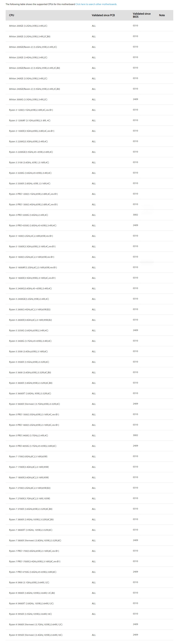Click BIOS 2409 for Ryzen 5 5600X

[x=135, y=404]
